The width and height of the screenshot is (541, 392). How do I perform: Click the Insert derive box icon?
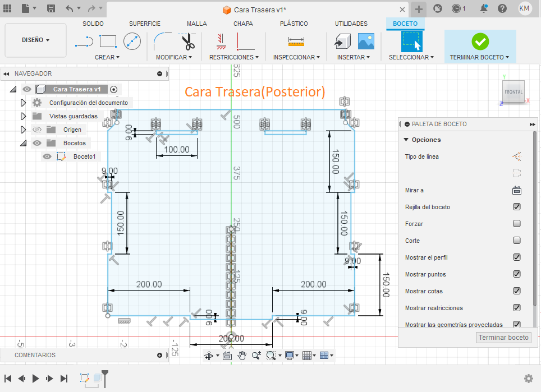(x=342, y=41)
